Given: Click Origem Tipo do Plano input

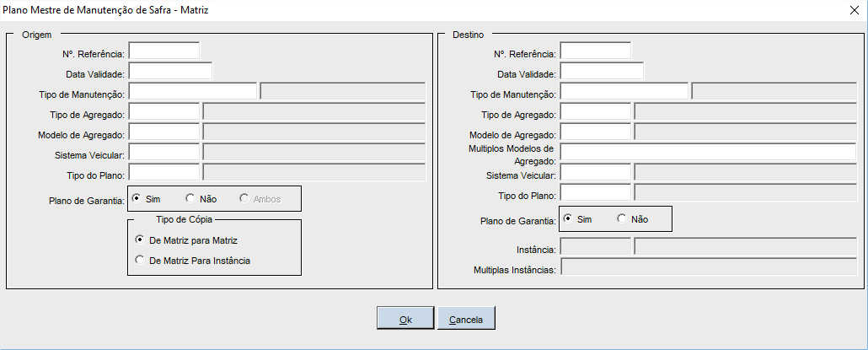Looking at the screenshot, I should 163,172.
